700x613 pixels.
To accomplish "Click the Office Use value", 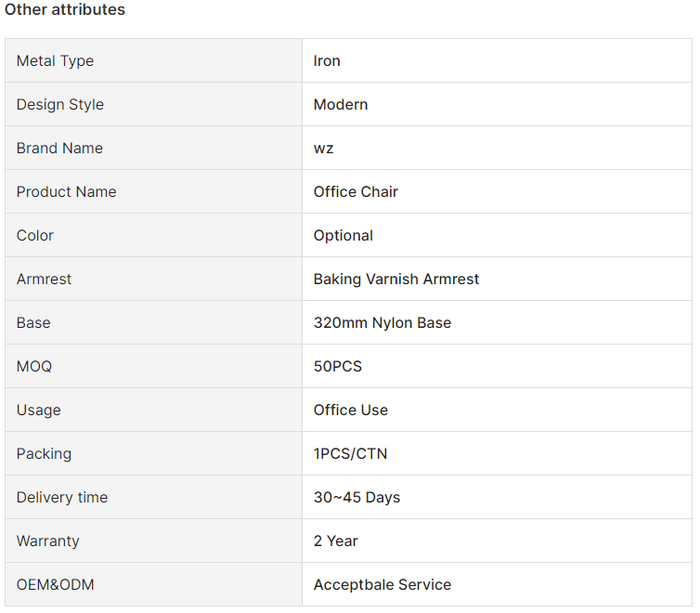I will [x=351, y=410].
